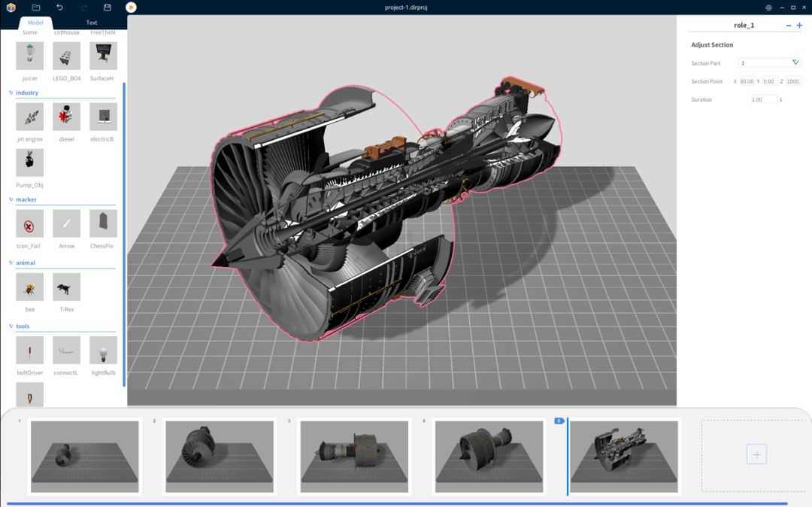Save project with floppy disk icon

pos(108,8)
